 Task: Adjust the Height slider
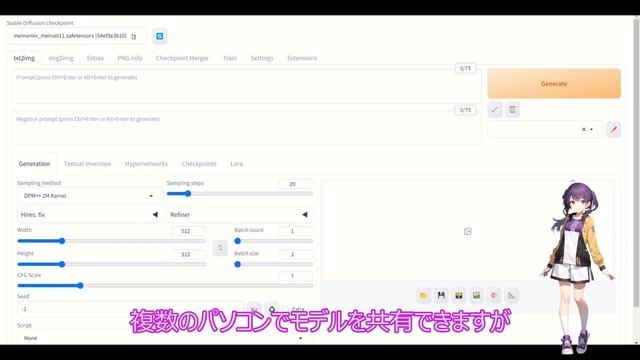(111, 264)
